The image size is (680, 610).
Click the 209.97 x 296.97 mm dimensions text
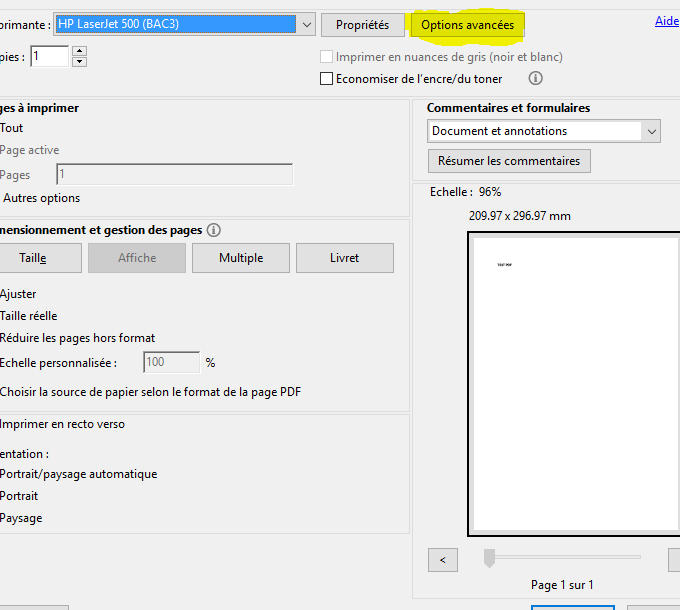pyautogui.click(x=520, y=216)
